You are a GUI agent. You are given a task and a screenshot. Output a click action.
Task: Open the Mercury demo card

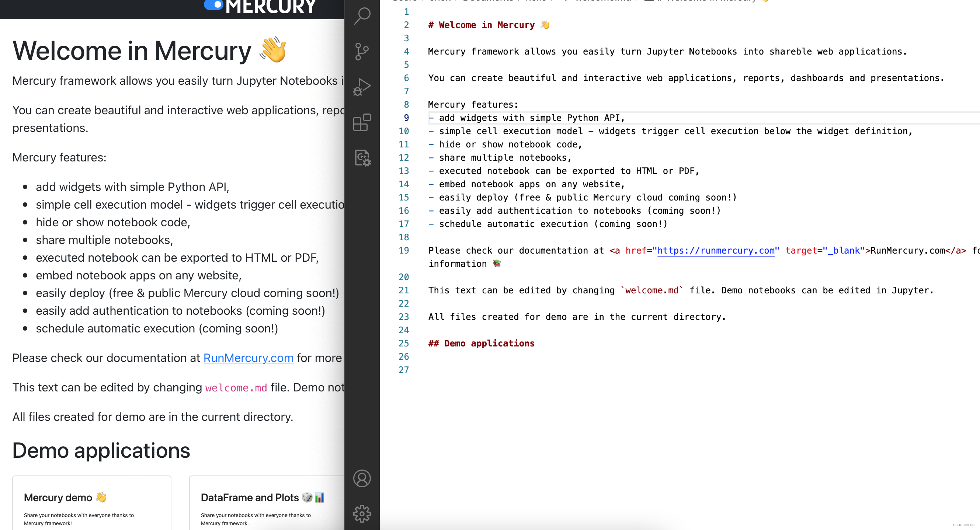pyautogui.click(x=92, y=503)
